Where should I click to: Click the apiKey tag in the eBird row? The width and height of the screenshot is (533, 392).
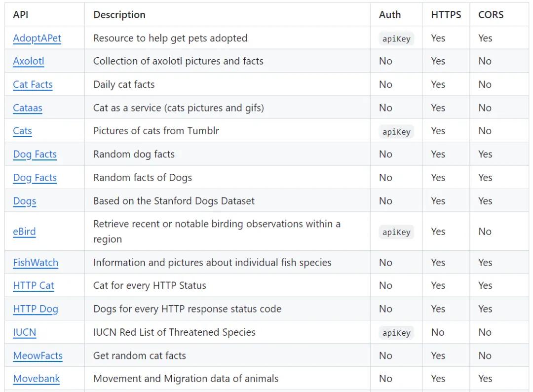(396, 232)
